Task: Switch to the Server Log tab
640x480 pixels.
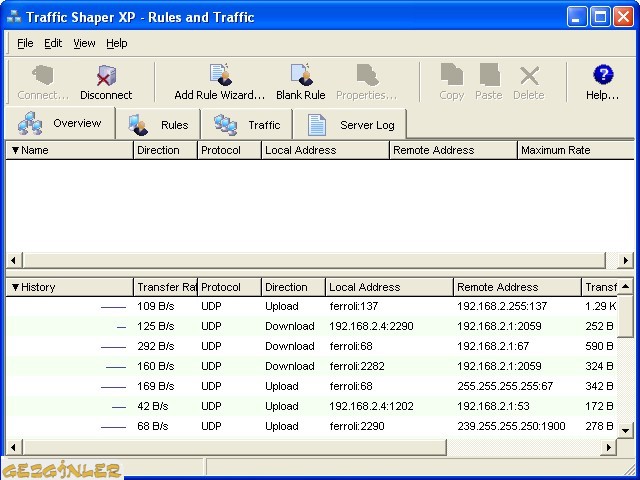Action: point(350,125)
